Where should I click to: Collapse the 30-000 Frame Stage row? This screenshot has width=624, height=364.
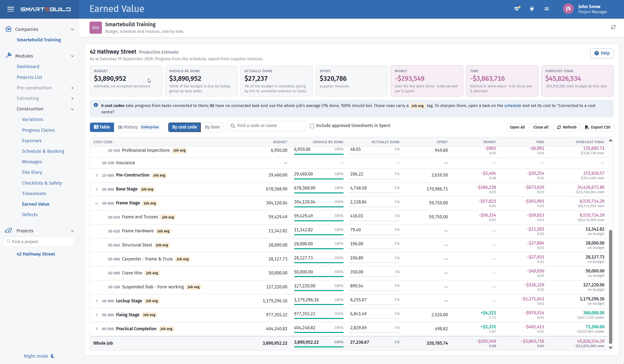97,203
